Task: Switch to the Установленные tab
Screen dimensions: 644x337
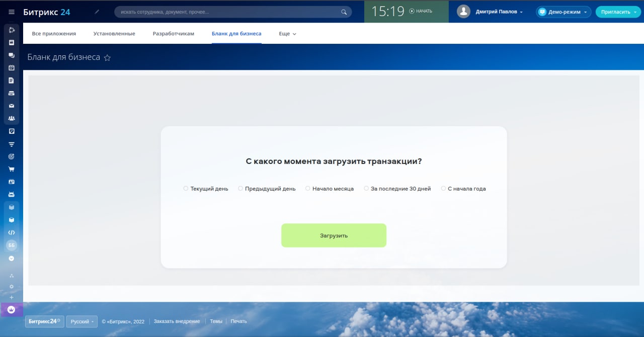Action: click(114, 34)
